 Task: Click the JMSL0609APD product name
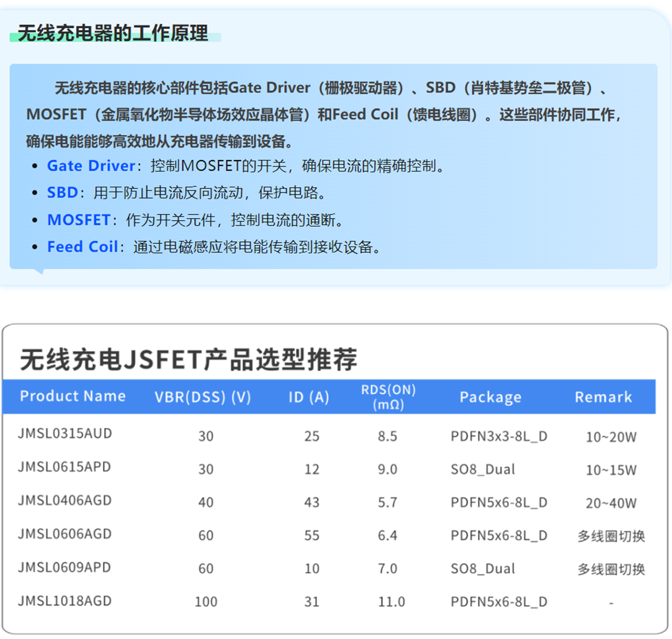(65, 568)
